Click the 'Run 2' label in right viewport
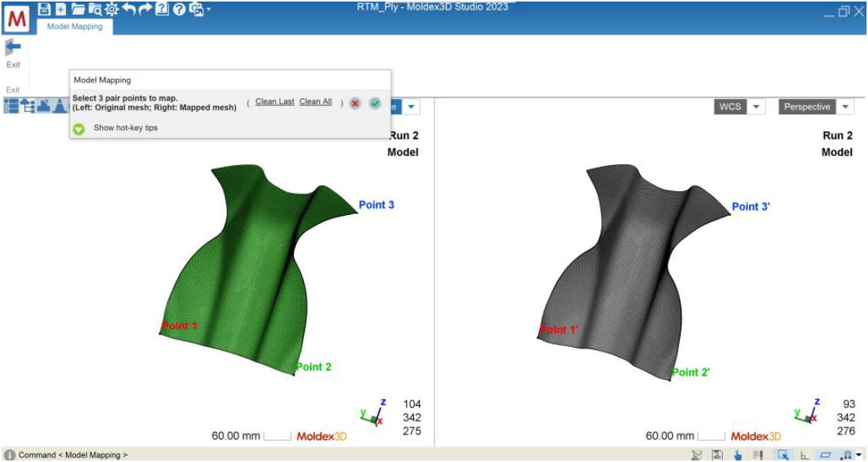This screenshot has height=462, width=868. (x=837, y=136)
